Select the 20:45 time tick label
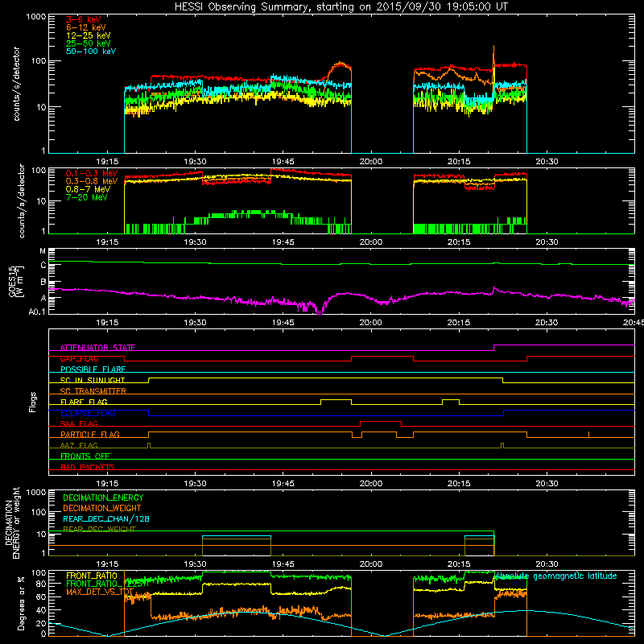The image size is (644, 644). point(633,323)
